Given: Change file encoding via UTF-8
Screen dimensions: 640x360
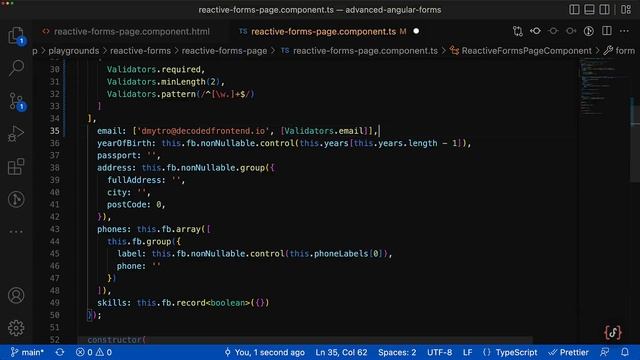Looking at the screenshot, I should (x=439, y=352).
